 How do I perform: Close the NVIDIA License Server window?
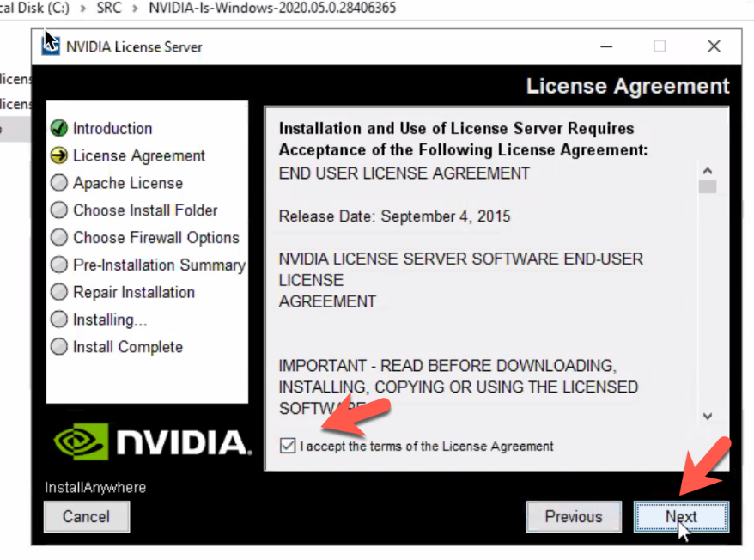[714, 46]
